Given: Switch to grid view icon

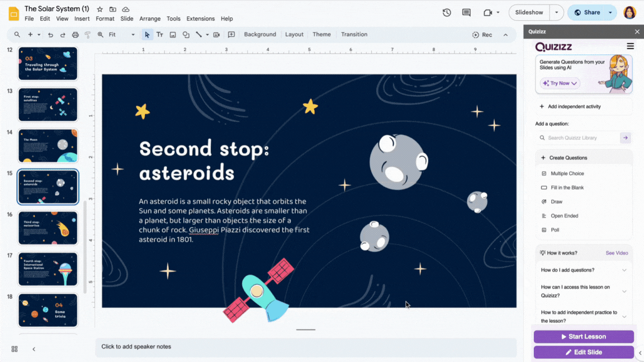Looking at the screenshot, I should point(15,349).
